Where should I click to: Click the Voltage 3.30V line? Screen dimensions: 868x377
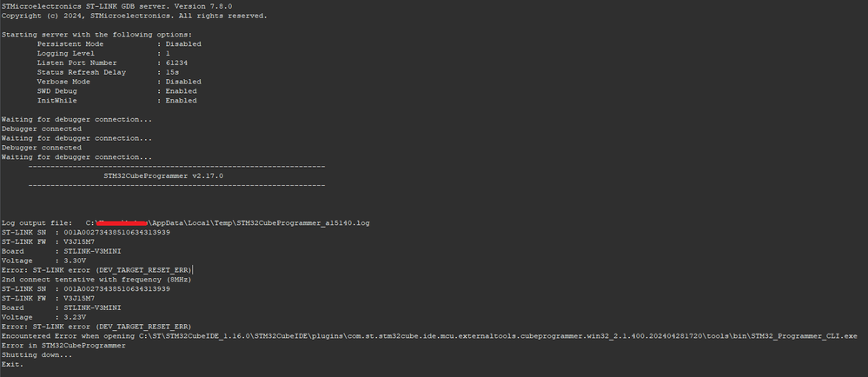click(43, 261)
